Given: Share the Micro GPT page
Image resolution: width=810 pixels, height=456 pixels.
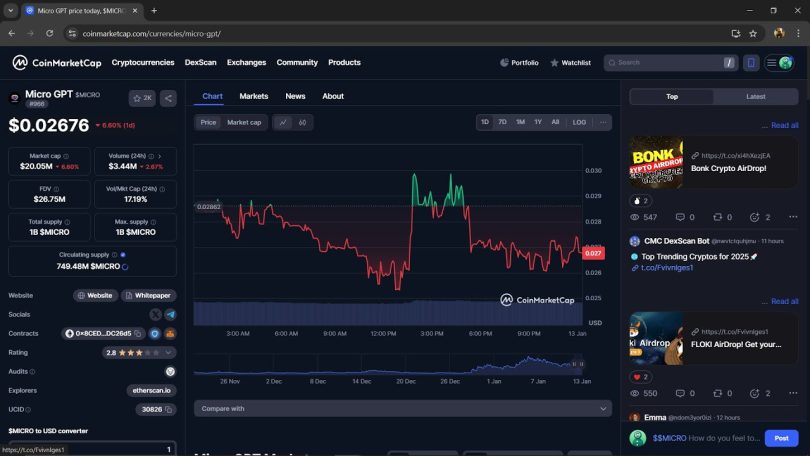Looking at the screenshot, I should click(168, 98).
